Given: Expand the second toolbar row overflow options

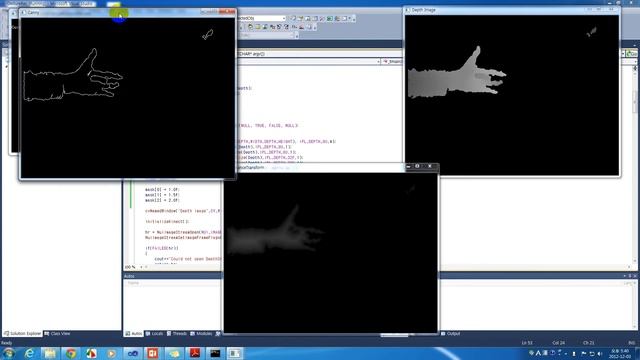Looking at the screenshot, I should 315,27.
